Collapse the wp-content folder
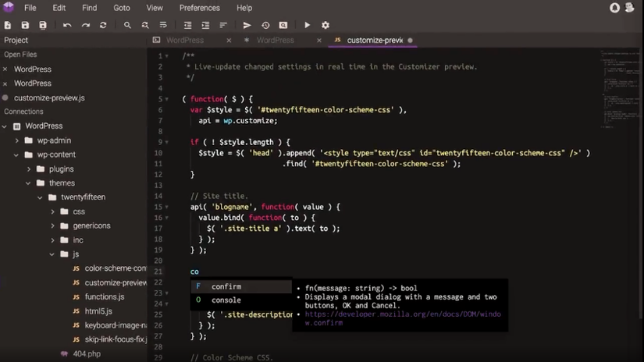 (16, 155)
